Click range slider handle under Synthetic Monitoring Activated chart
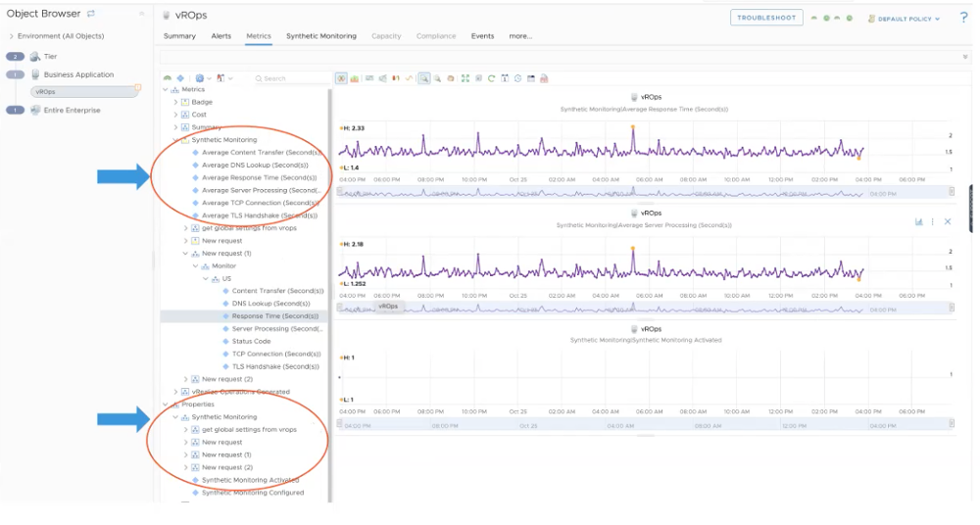Screen dimensions: 980x525 [952, 423]
